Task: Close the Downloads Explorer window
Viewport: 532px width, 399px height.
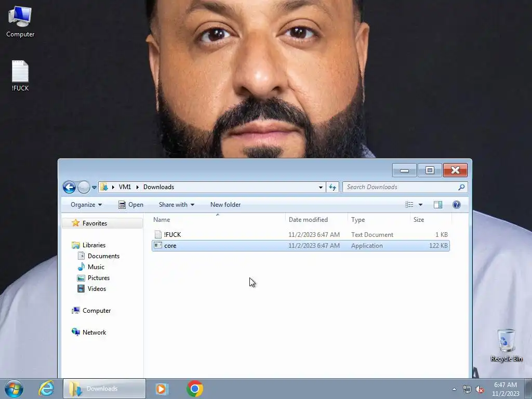Action: pos(455,170)
